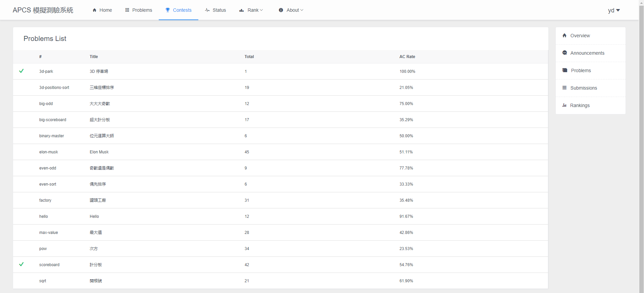Select Rankings in the contest sidebar
The image size is (644, 293).
point(580,105)
